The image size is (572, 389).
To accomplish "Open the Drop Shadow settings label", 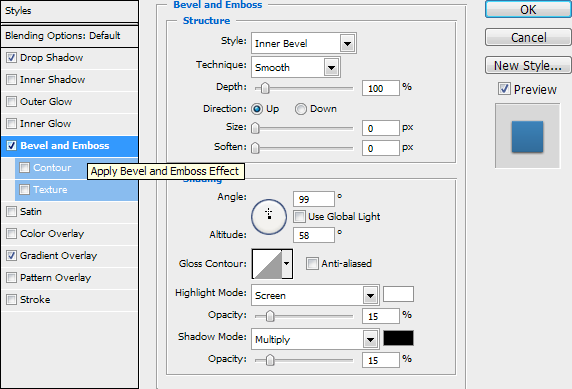I will coord(51,58).
